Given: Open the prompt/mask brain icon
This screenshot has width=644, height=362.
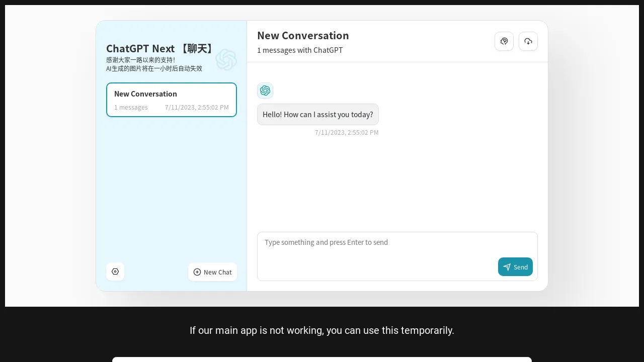Looking at the screenshot, I should [504, 41].
